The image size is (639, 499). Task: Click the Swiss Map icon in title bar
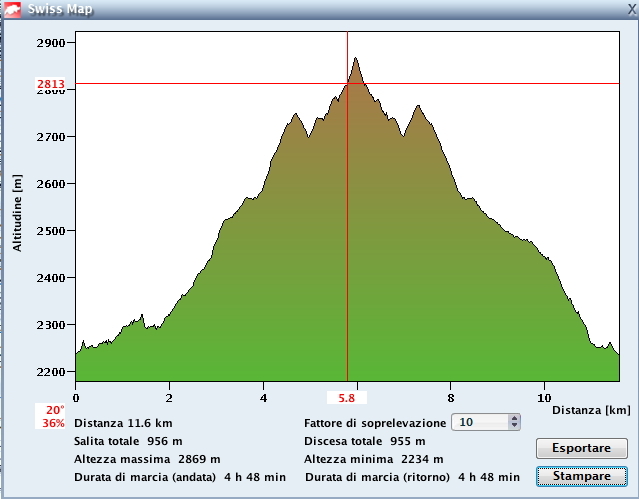(x=13, y=9)
